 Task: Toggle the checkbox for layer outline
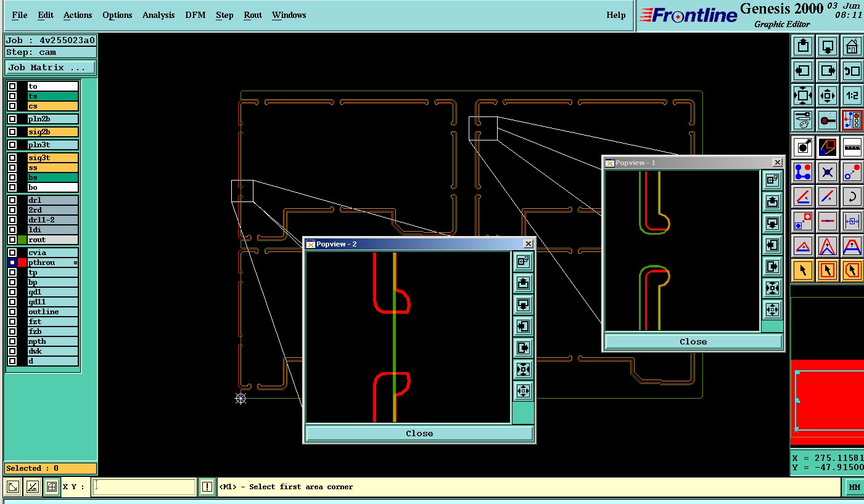(x=12, y=312)
